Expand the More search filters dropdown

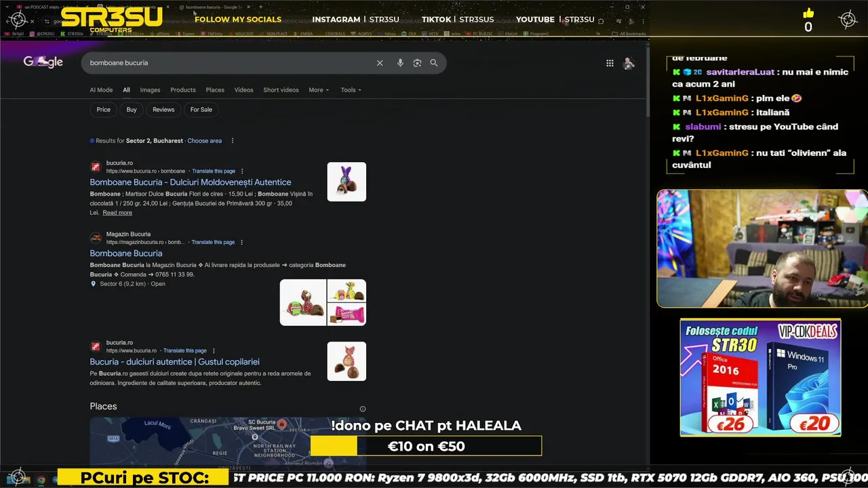319,90
